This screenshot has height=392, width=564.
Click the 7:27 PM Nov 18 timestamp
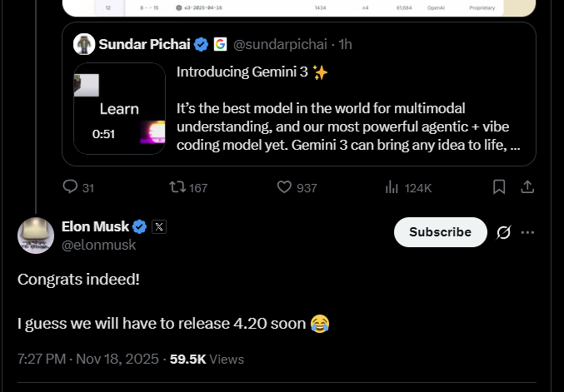point(87,360)
